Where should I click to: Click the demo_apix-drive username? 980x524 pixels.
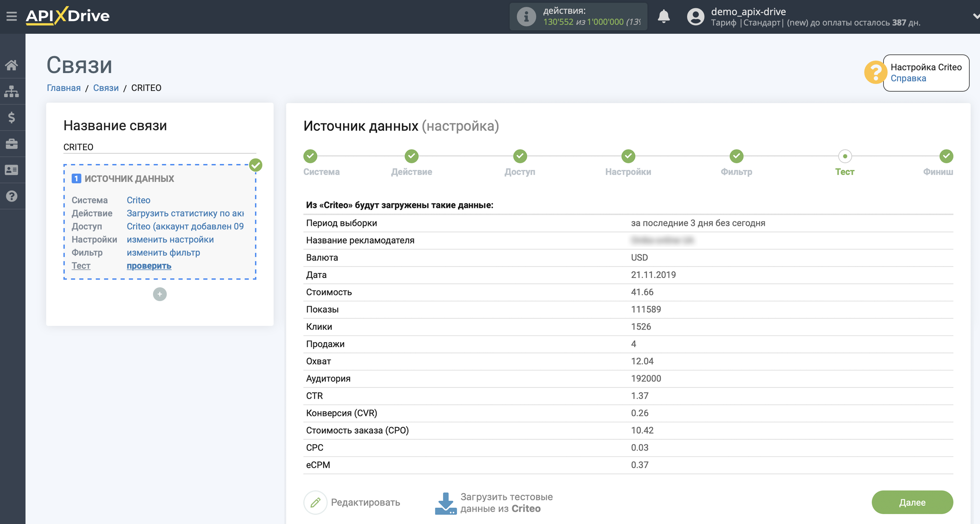click(748, 11)
